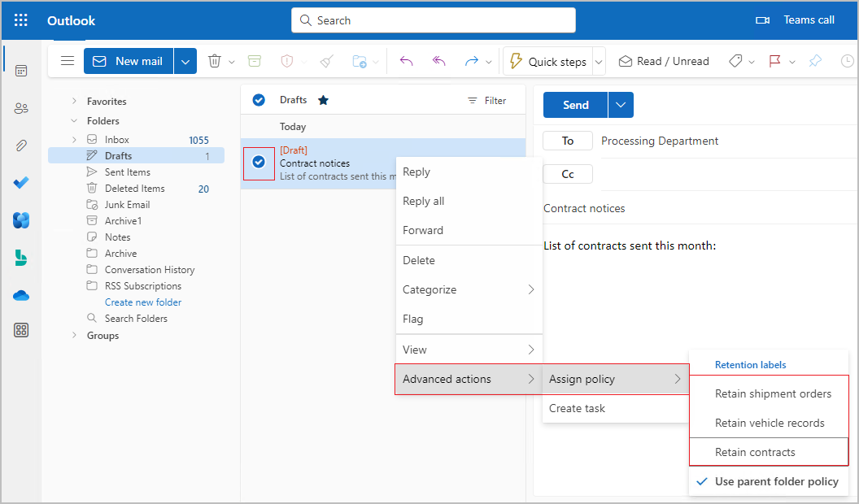
Task: Toggle Read / Unread on the message
Action: point(664,61)
